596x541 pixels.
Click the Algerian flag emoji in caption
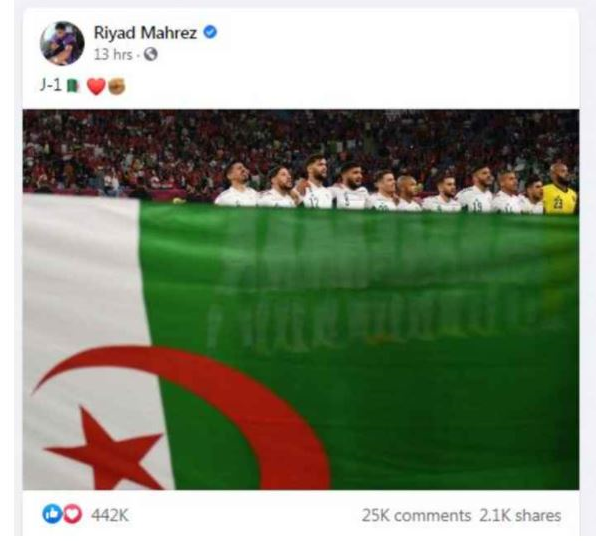coord(73,86)
